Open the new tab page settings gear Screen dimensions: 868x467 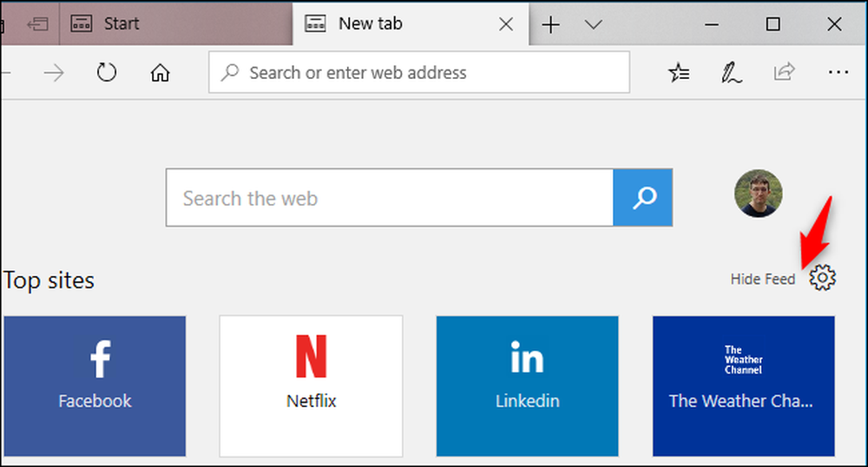[823, 277]
